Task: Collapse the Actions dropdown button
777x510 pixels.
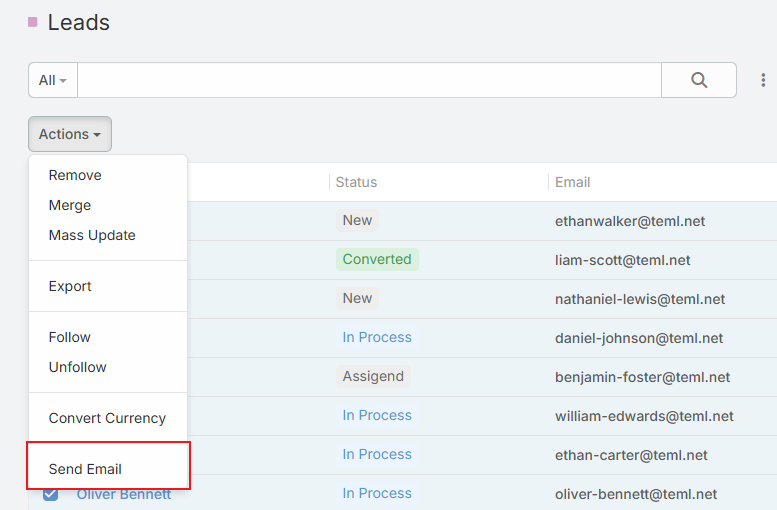Action: pyautogui.click(x=70, y=134)
